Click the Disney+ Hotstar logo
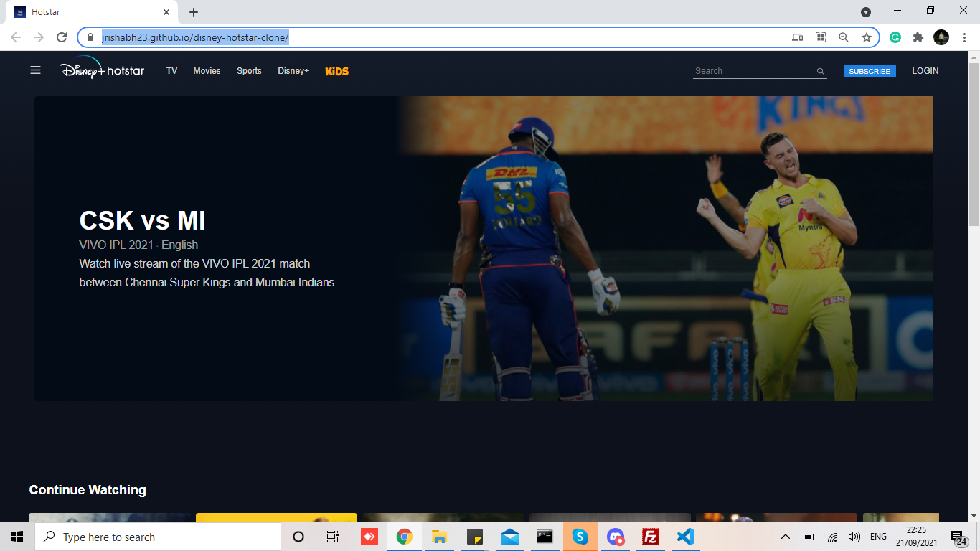The image size is (980, 551). click(x=100, y=70)
